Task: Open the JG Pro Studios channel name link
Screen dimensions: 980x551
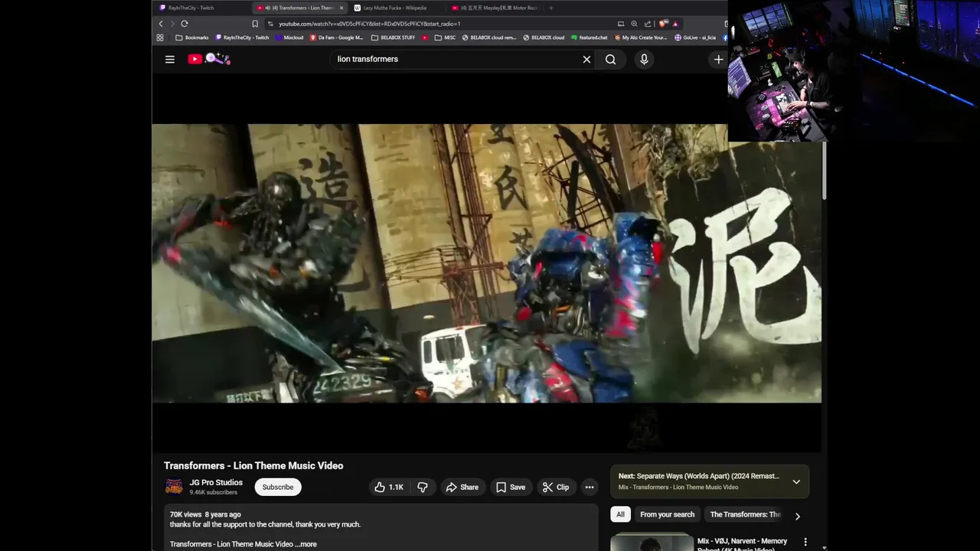Action: click(216, 483)
